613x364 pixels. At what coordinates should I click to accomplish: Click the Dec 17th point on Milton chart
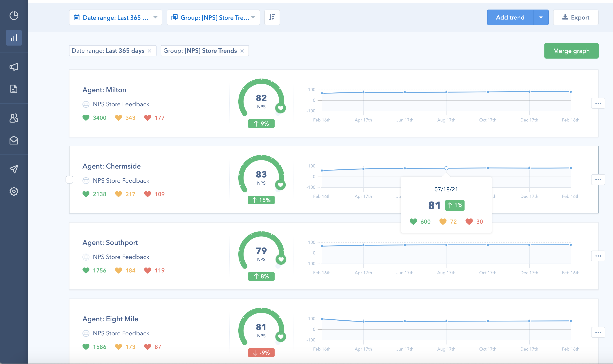(x=529, y=92)
